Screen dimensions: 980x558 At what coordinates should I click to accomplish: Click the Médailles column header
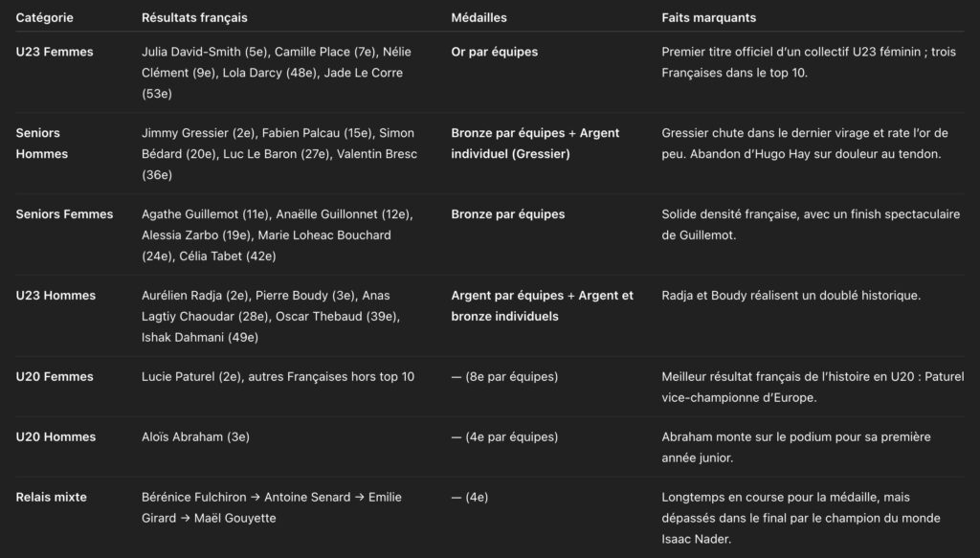pyautogui.click(x=479, y=17)
